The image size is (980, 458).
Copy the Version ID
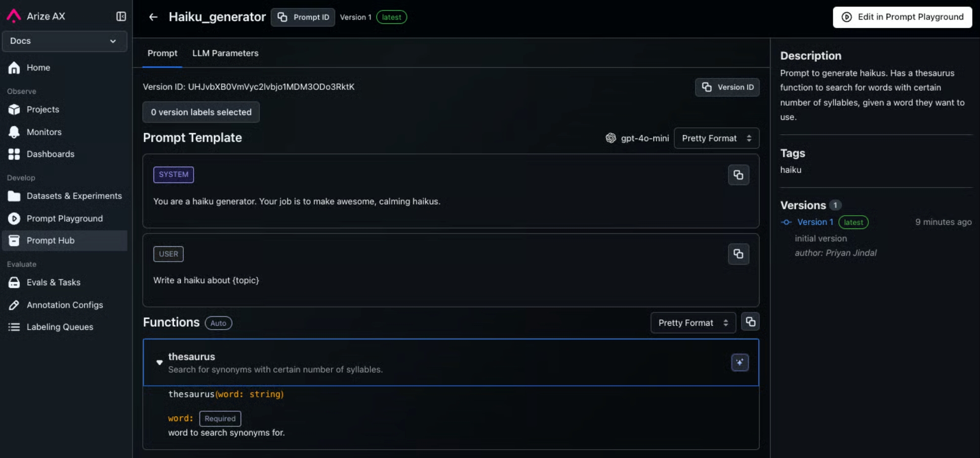pos(727,87)
